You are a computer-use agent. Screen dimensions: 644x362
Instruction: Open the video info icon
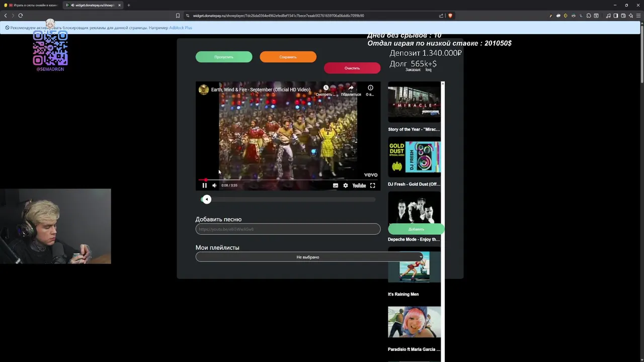tap(370, 88)
